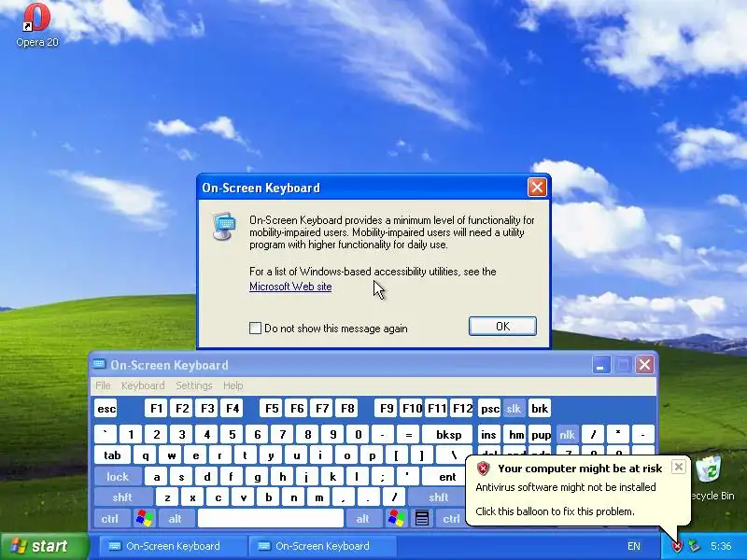
Task: Click the backtick key
Action: pos(106,435)
